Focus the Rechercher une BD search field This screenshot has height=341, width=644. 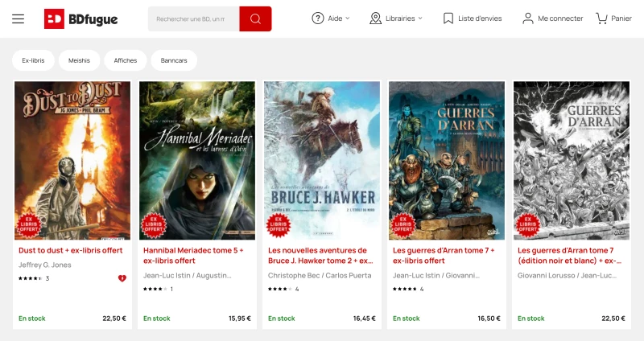193,18
